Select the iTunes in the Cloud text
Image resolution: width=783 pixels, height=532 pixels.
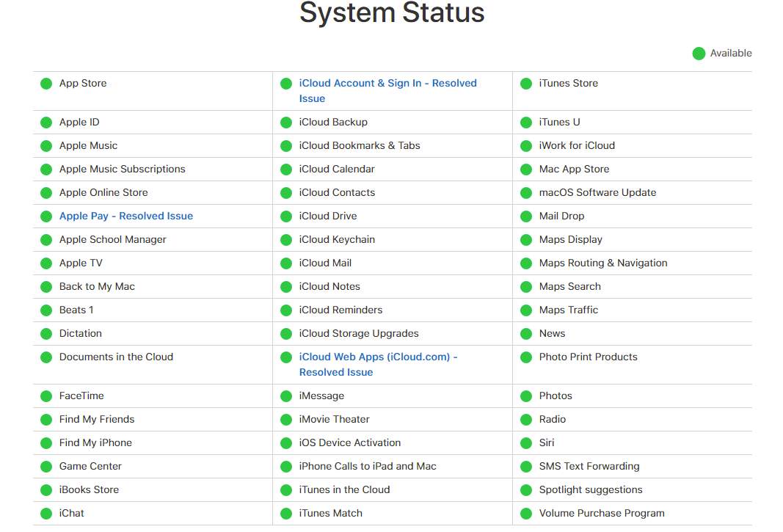[x=345, y=489]
